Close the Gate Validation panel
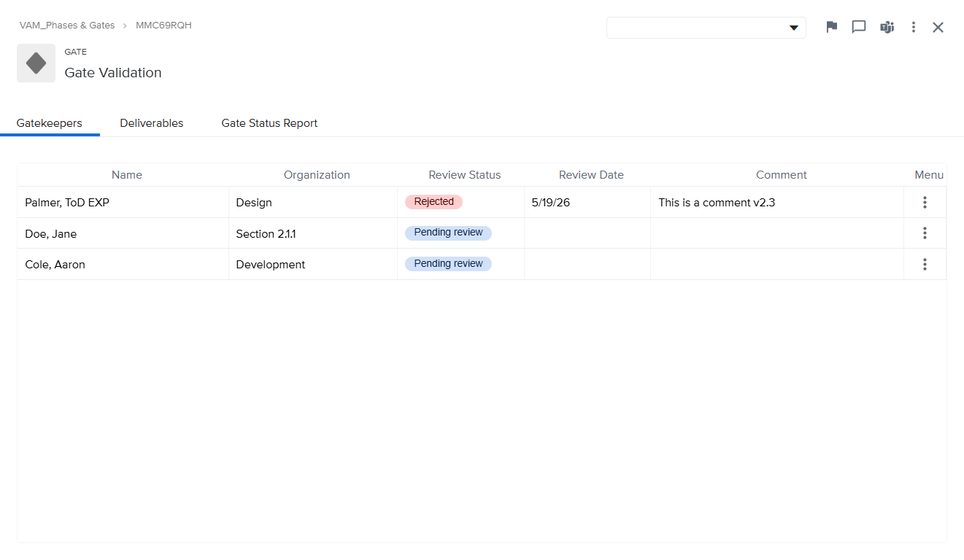The image size is (964, 560). point(938,27)
